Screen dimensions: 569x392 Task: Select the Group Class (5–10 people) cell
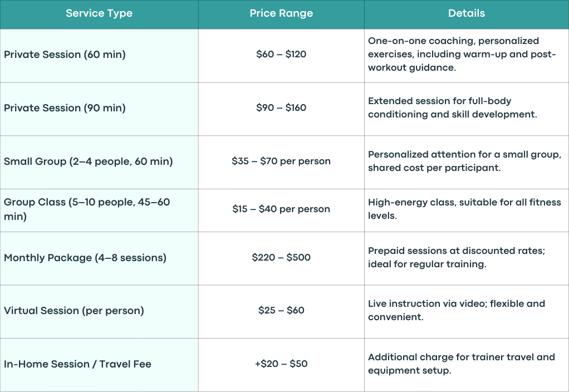(99, 210)
